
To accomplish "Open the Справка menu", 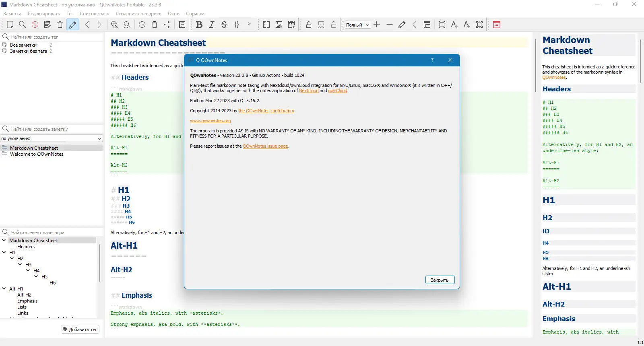I will [x=195, y=14].
